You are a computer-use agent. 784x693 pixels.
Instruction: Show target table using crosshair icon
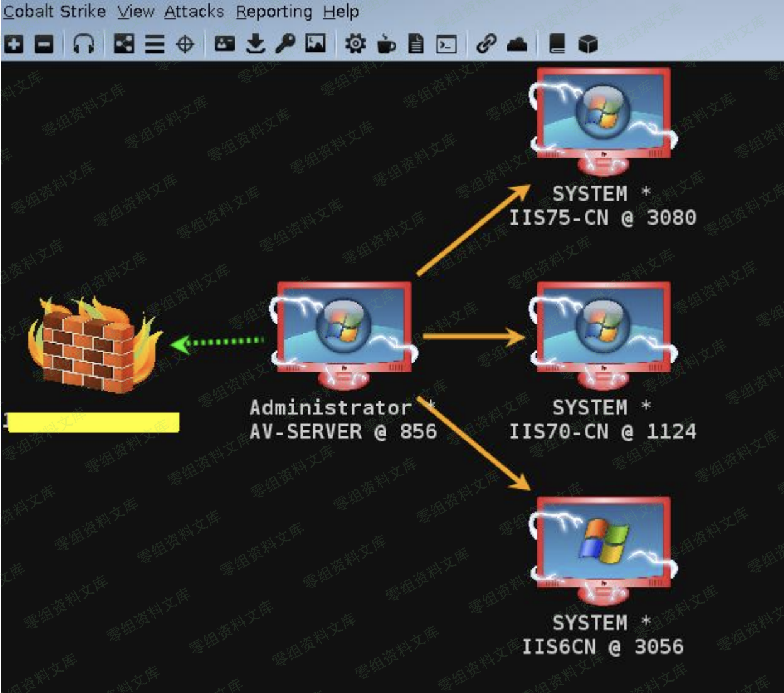coord(185,44)
